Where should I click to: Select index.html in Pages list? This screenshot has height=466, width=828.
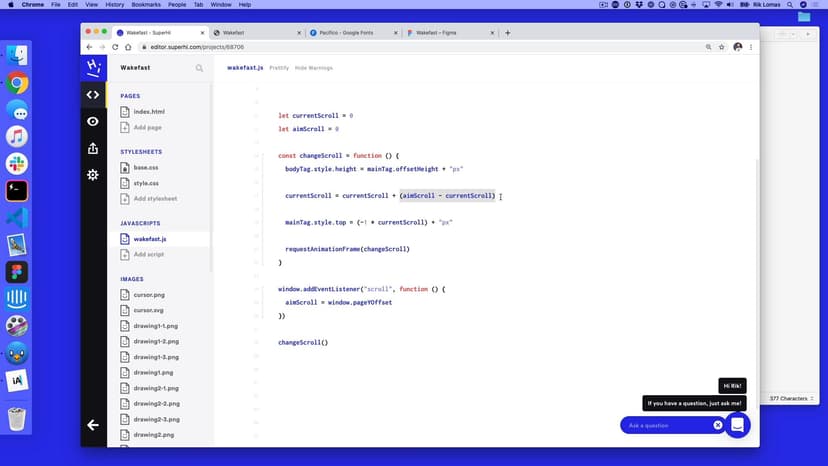(x=149, y=112)
